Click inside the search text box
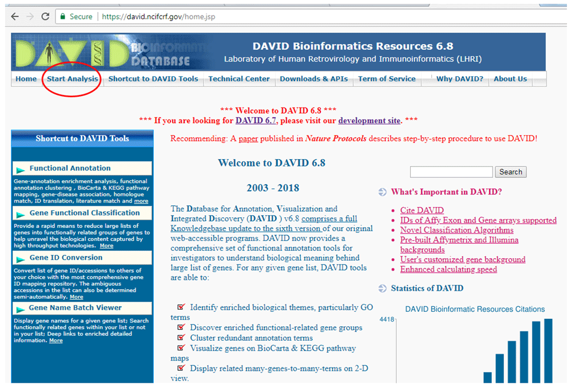This screenshot has height=392, width=572. (x=451, y=172)
